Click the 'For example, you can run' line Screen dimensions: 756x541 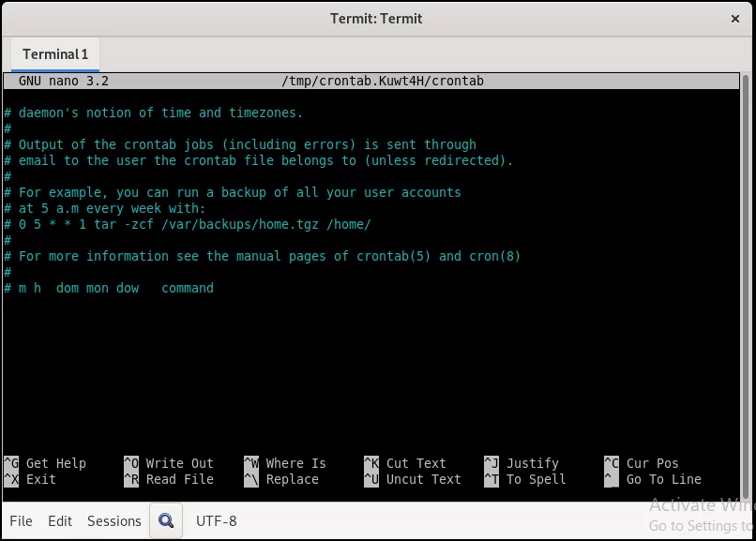(x=233, y=192)
